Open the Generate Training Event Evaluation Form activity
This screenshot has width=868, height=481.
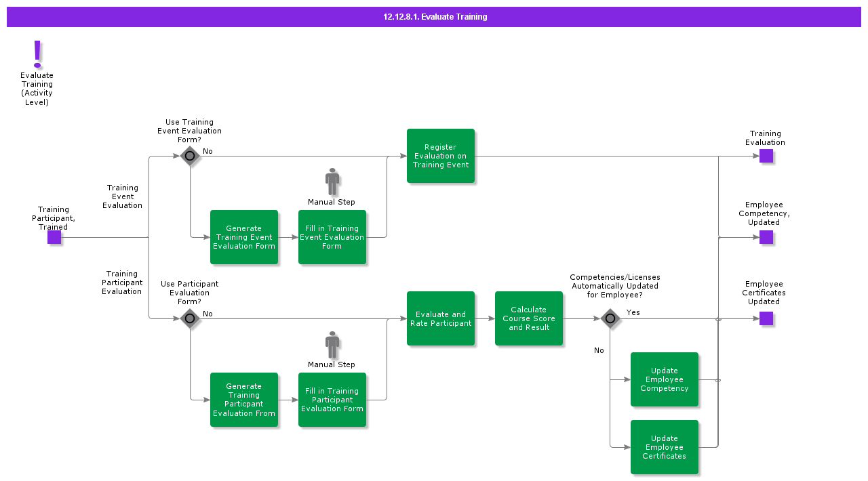pos(244,237)
